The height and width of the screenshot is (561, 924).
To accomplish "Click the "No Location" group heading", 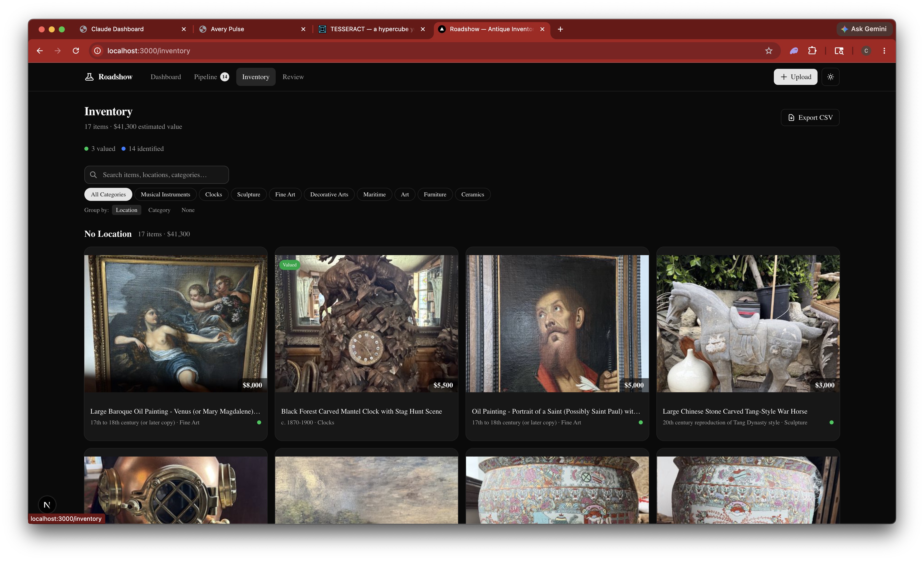I will [x=108, y=234].
